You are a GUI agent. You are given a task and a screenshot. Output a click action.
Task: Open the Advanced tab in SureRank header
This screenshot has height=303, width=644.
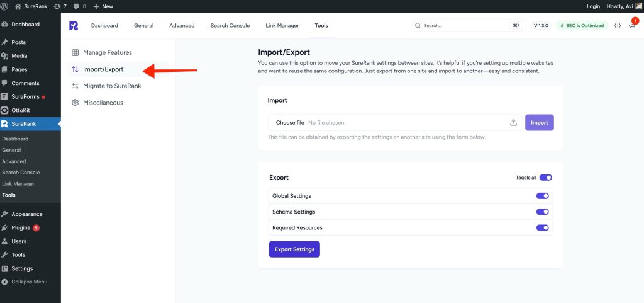pos(182,25)
